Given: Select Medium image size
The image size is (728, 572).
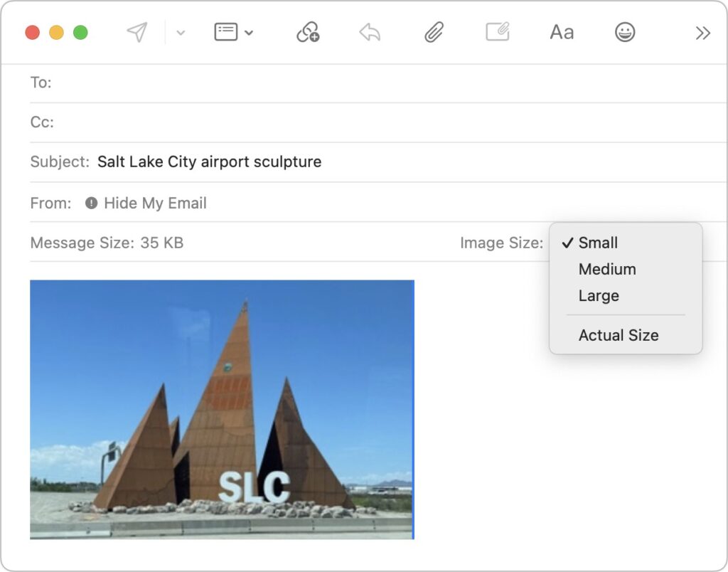Looking at the screenshot, I should (607, 269).
